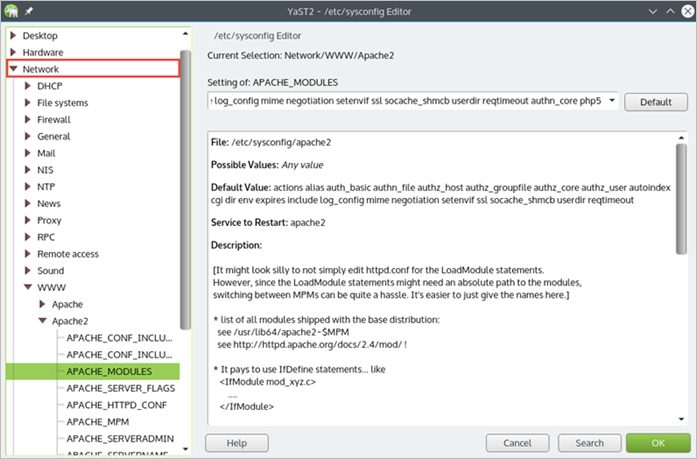Open the APACHE_MODULES value dropdown arrow
Screen dimensions: 697x459
611,102
